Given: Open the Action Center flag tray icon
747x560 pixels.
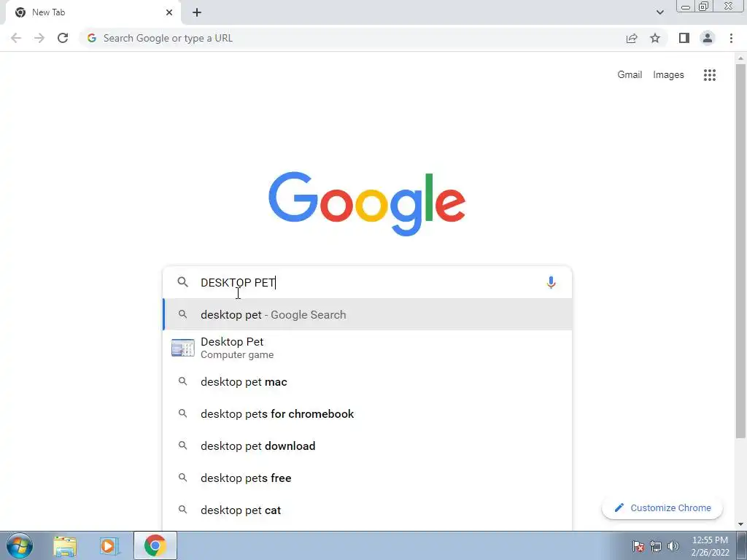Looking at the screenshot, I should [x=638, y=546].
